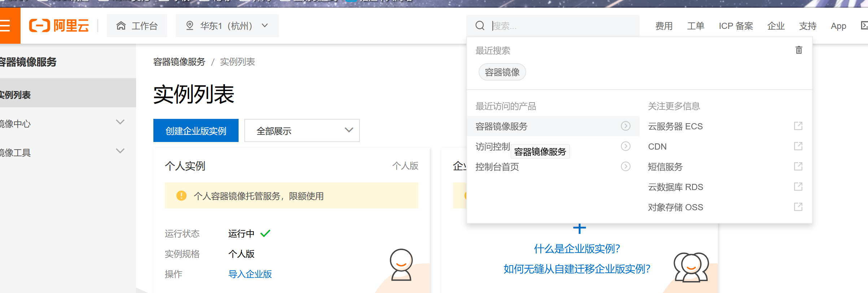Click the personal instance avatar illustration
This screenshot has width=868, height=293.
click(401, 264)
